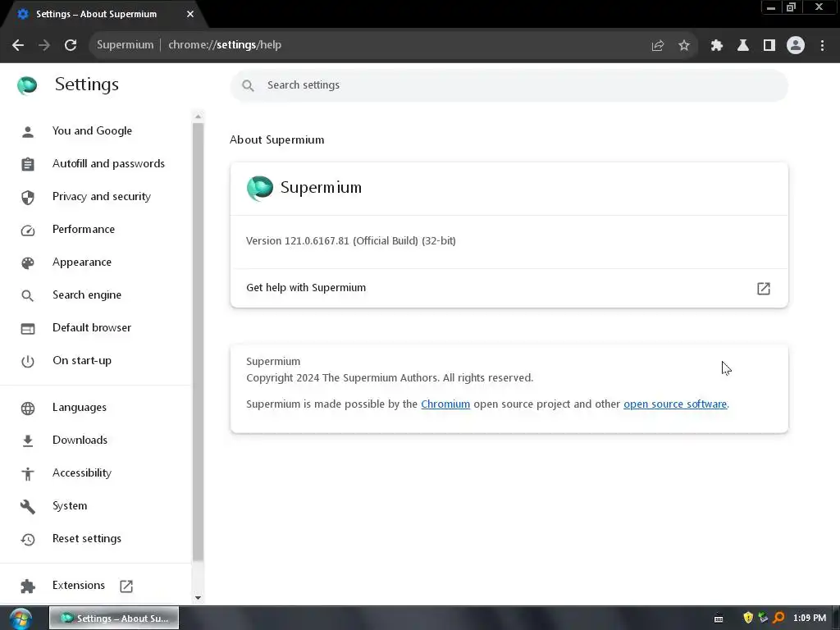840x630 pixels.
Task: Click shield icon for Privacy and security
Action: click(x=28, y=197)
